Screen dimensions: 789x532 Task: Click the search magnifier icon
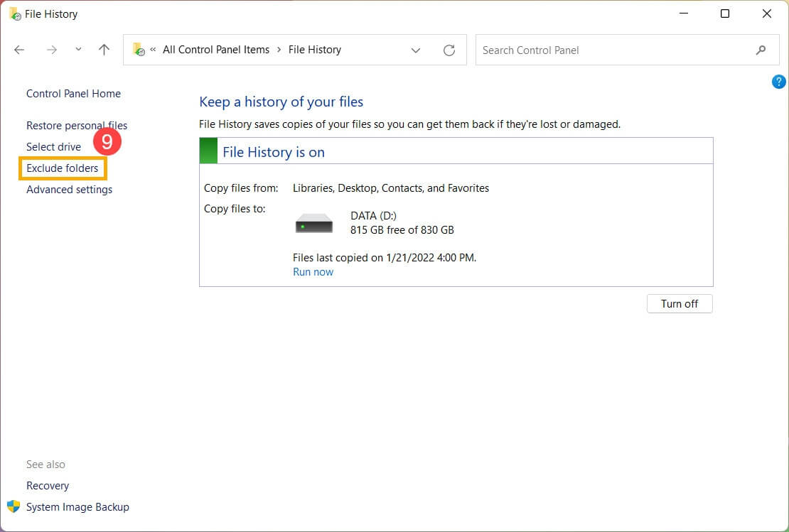[x=761, y=50]
